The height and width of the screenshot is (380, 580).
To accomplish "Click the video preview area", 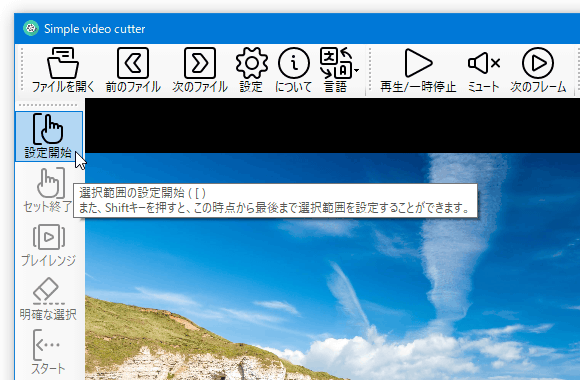I will [x=332, y=239].
